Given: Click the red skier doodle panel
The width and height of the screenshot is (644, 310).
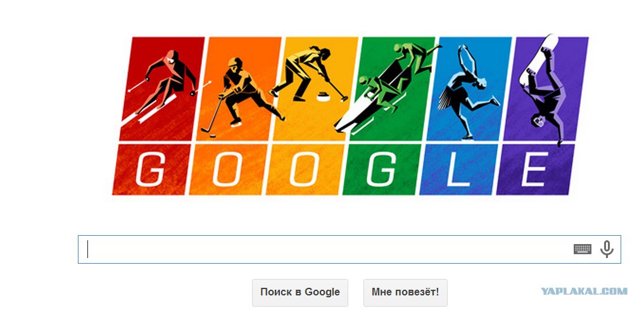Looking at the screenshot, I should coord(162,88).
